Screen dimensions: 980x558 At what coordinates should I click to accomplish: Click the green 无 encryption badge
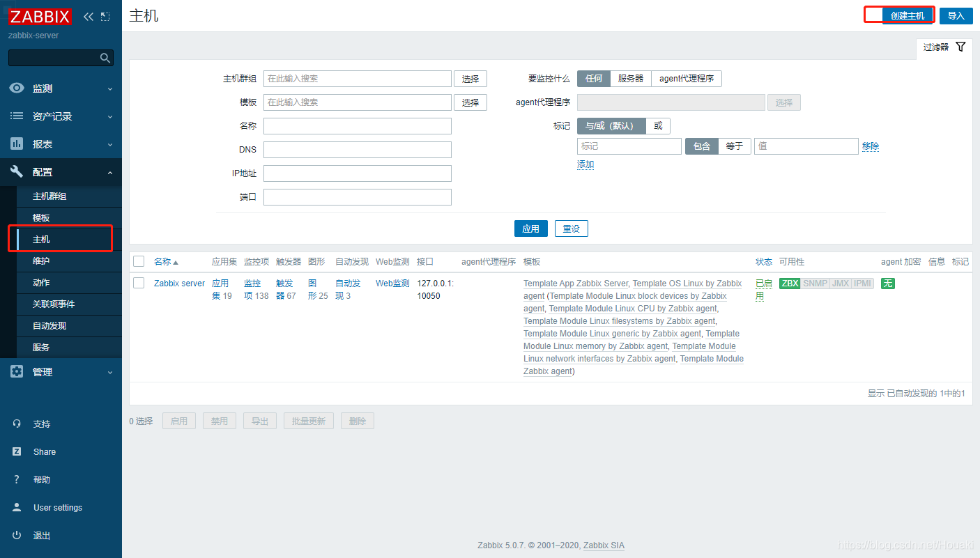[887, 284]
